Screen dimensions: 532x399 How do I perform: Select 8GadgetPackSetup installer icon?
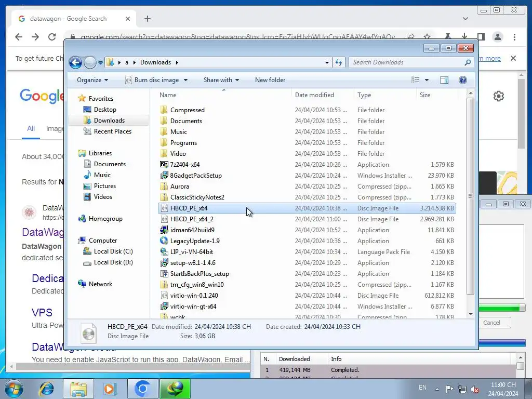(x=164, y=176)
